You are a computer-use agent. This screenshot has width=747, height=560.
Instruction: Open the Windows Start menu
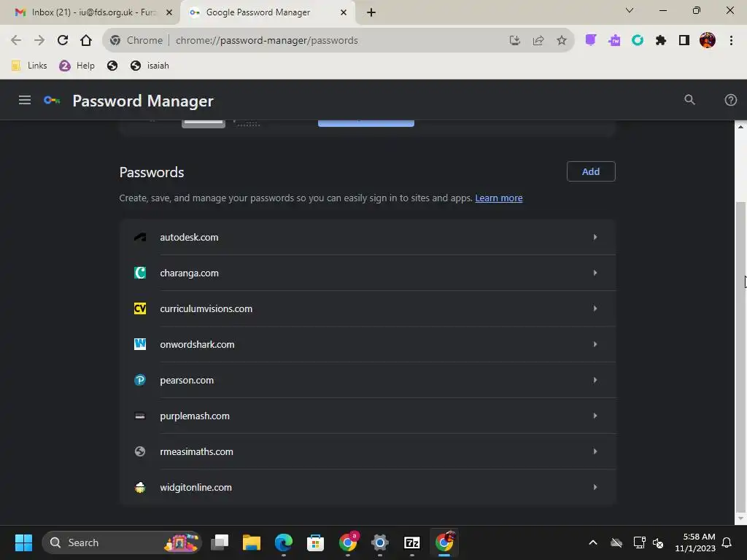click(x=23, y=542)
